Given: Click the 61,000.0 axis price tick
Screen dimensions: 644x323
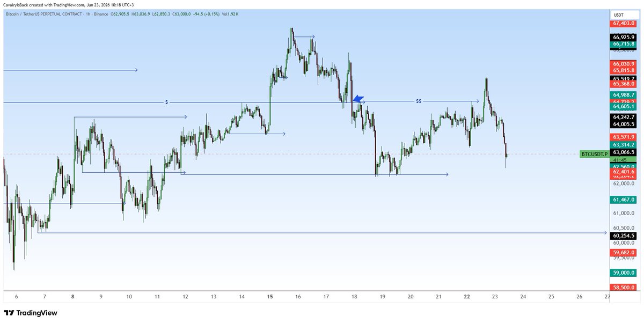Looking at the screenshot, I should pyautogui.click(x=624, y=213).
